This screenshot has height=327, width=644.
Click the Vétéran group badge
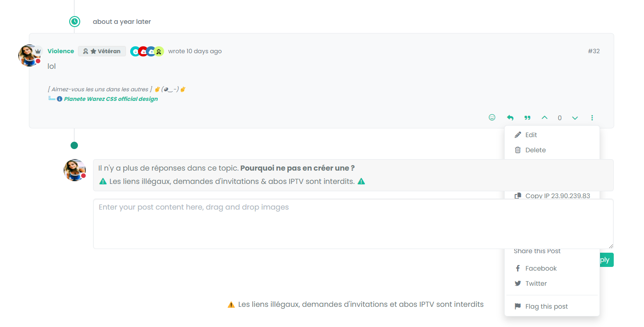[x=102, y=51]
